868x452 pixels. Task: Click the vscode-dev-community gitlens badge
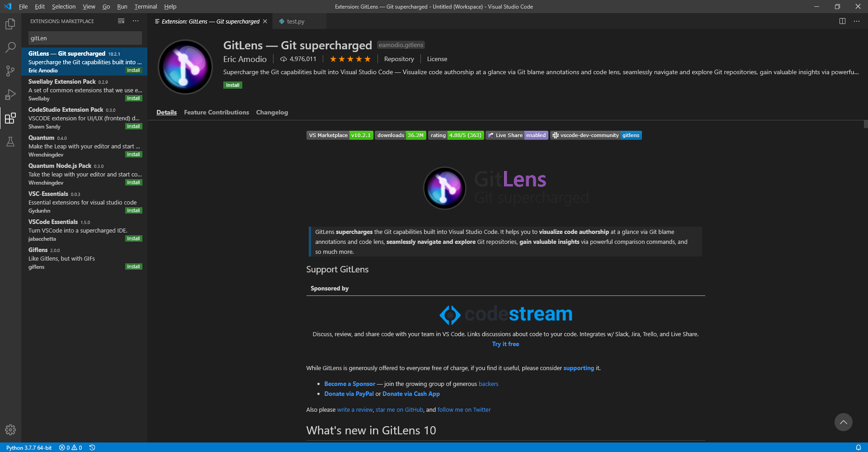pos(596,135)
